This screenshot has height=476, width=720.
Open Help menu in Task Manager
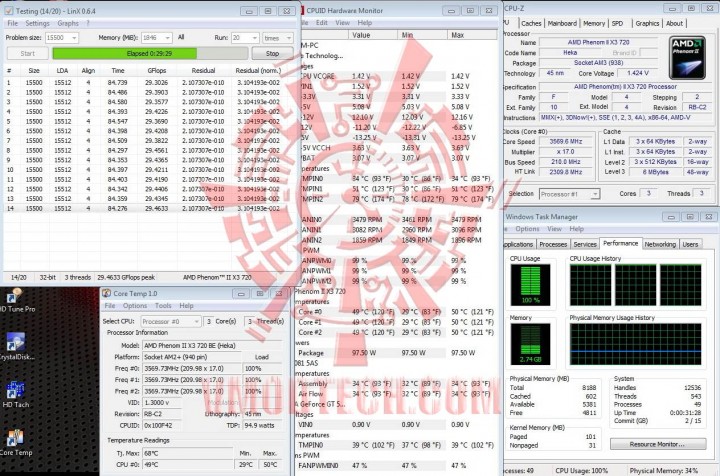[x=576, y=229]
